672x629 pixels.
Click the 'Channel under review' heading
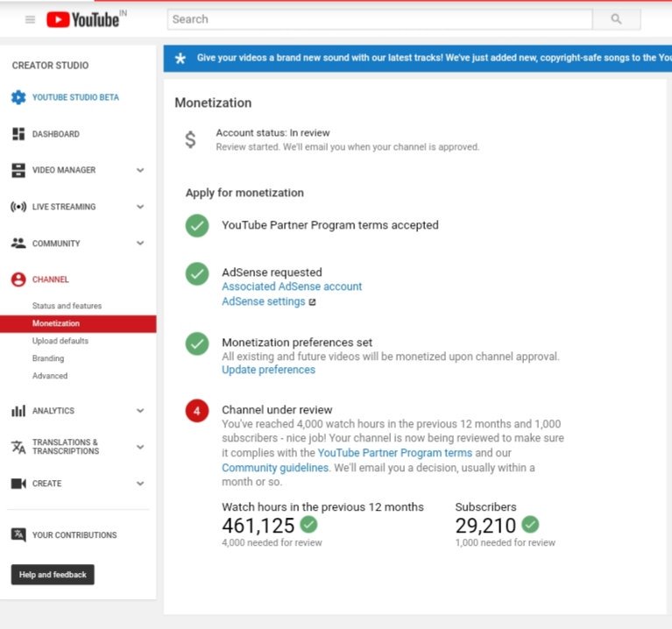tap(277, 410)
